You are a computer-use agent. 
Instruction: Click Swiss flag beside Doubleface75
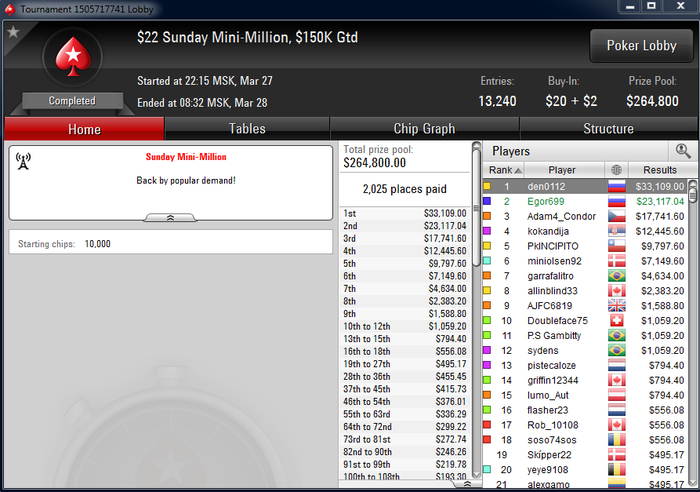617,321
